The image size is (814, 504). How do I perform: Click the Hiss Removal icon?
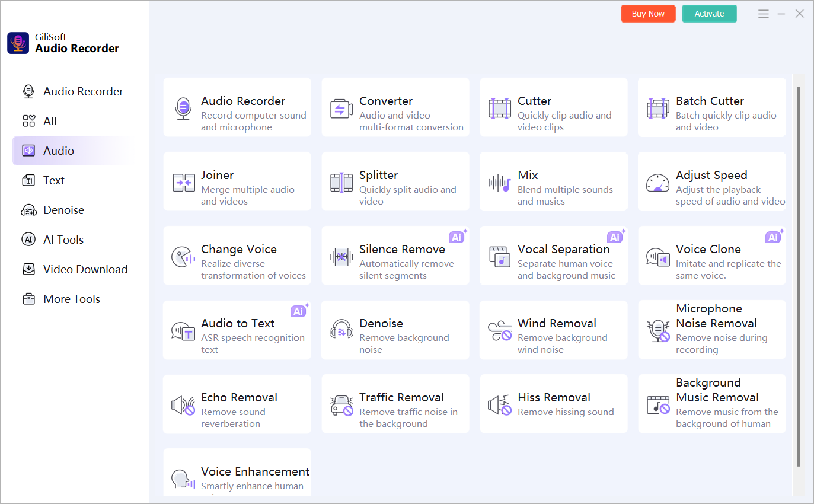tap(500, 405)
